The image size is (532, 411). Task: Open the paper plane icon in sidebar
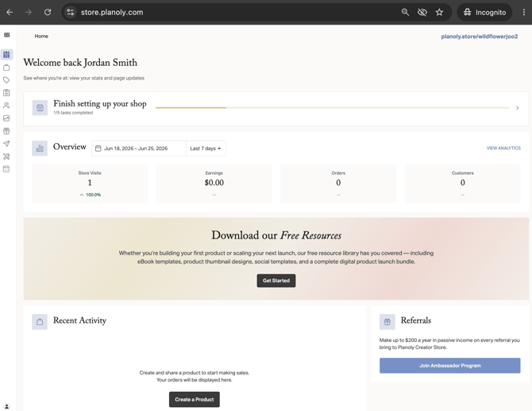6,144
